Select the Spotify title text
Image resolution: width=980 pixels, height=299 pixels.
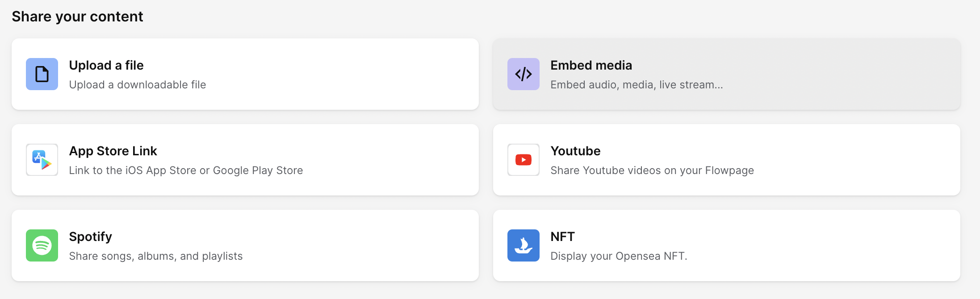(x=90, y=237)
